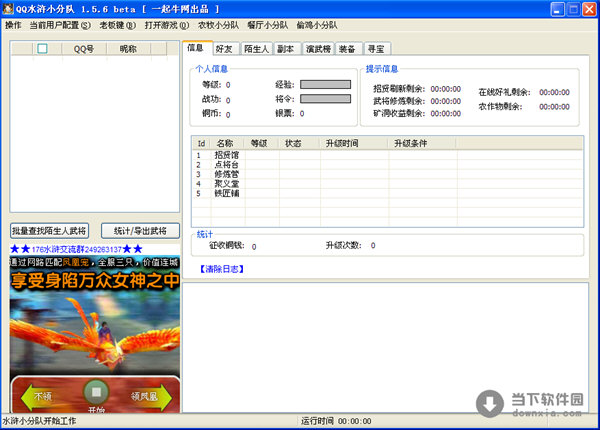Click the 开始 round button in ad

[x=96, y=392]
